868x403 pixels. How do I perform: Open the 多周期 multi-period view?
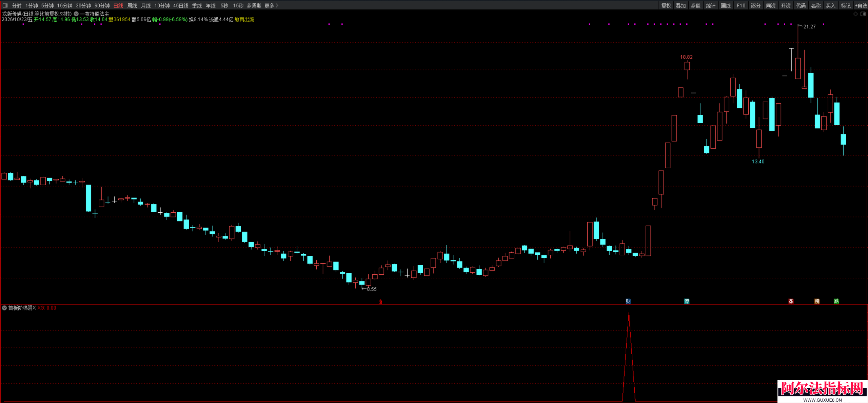tap(254, 5)
